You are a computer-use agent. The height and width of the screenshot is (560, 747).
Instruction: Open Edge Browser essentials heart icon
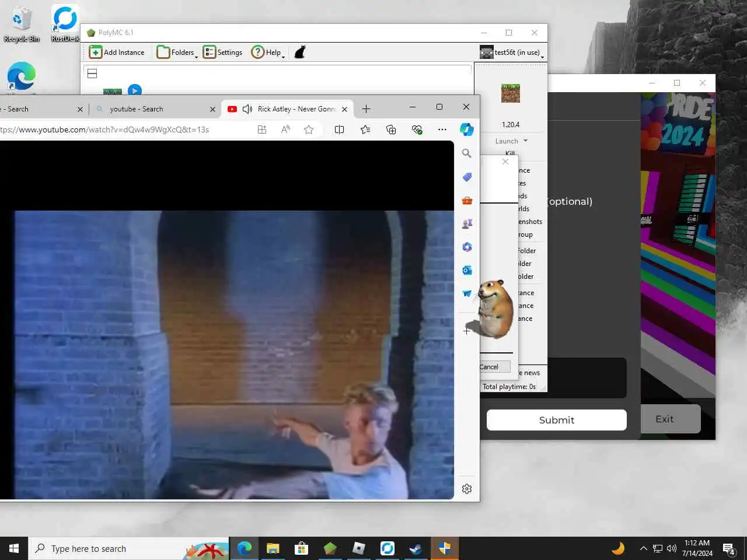pyautogui.click(x=417, y=129)
